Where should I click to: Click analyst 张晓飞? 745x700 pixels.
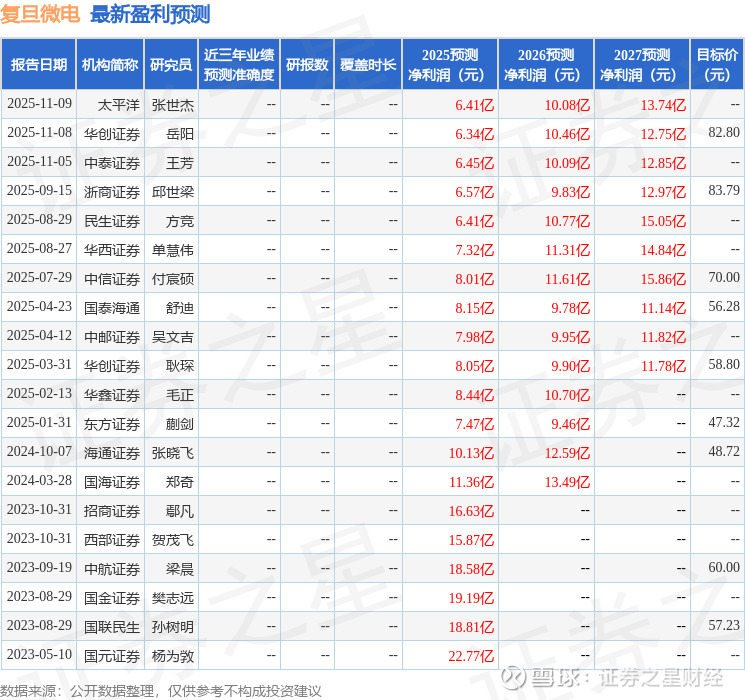(x=172, y=453)
